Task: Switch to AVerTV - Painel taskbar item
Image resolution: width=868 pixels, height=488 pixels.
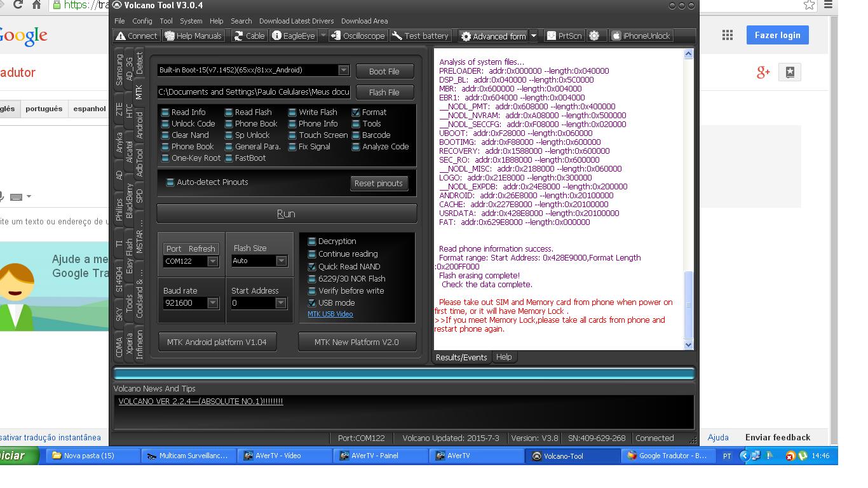Action: (x=381, y=456)
